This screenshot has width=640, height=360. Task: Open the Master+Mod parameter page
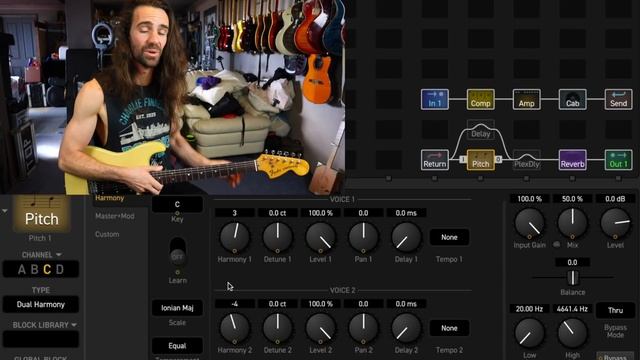pyautogui.click(x=115, y=216)
